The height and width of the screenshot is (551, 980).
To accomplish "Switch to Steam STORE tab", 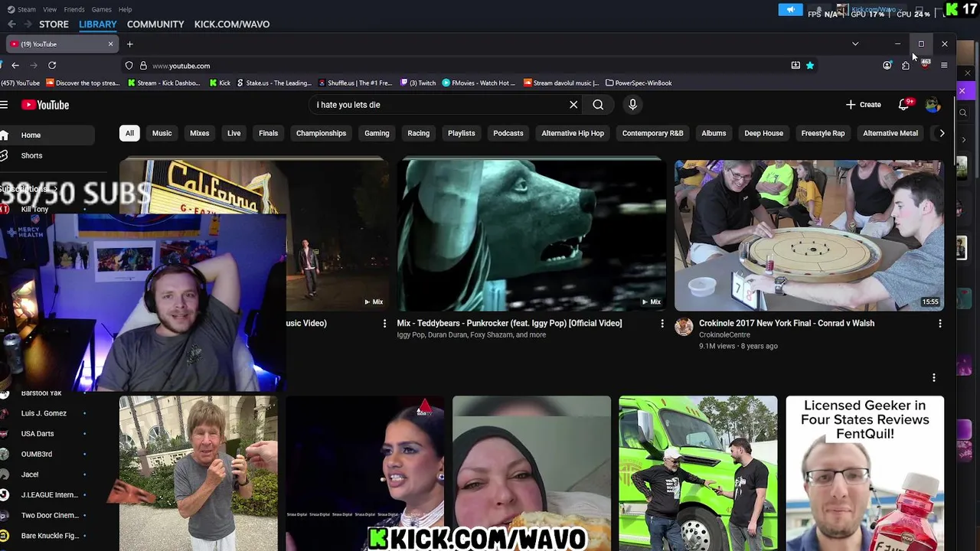I will click(54, 24).
